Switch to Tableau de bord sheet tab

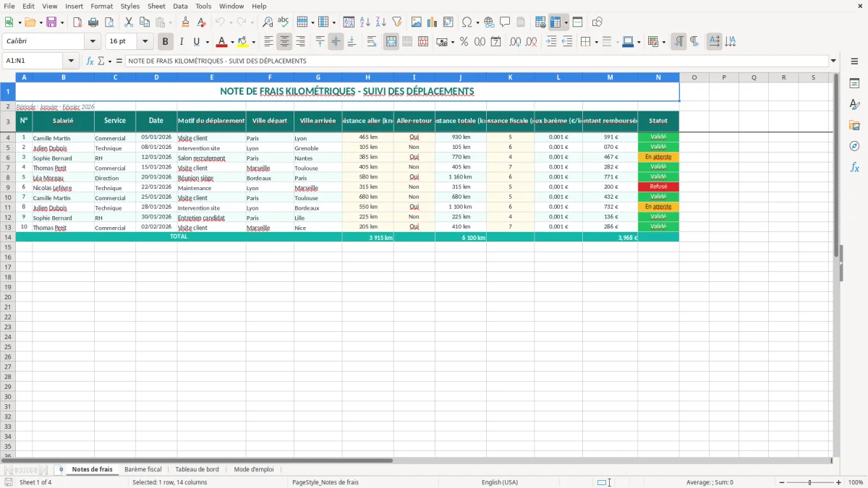[197, 469]
